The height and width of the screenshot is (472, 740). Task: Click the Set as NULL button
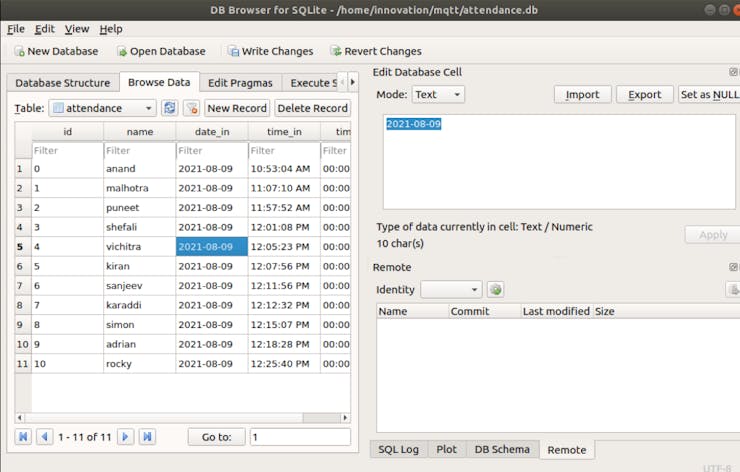708,95
